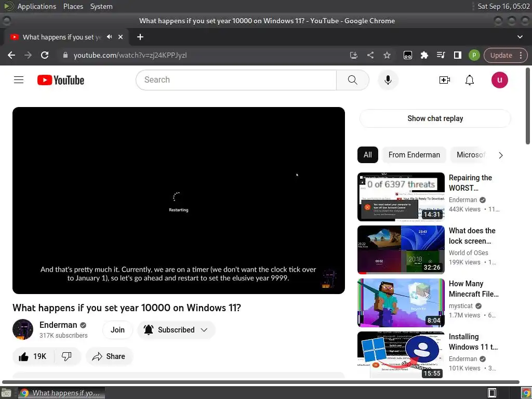Click the taskbar Chrome window button

point(61,393)
